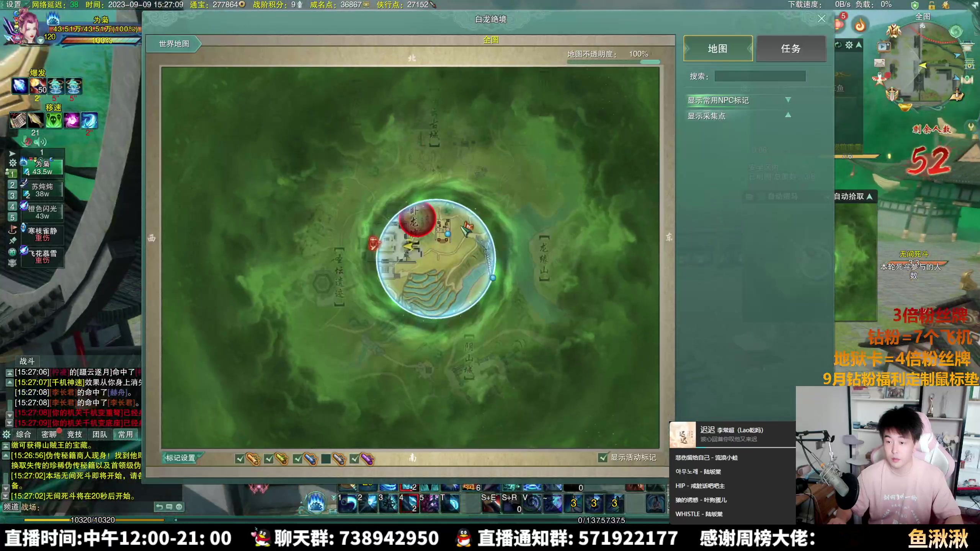980x551 pixels.
Task: Expand the 显示常用NPC标记 list
Action: 788,100
